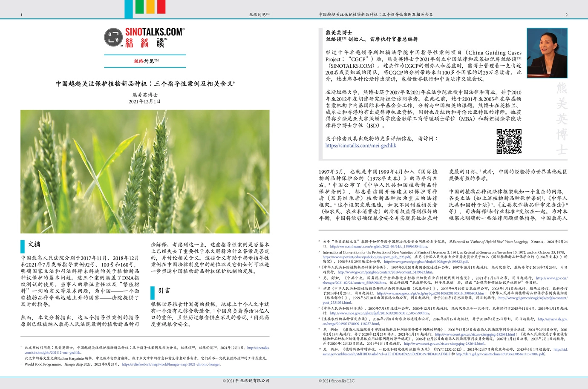Click the SINOTALKS.COM logo text

click(154, 32)
